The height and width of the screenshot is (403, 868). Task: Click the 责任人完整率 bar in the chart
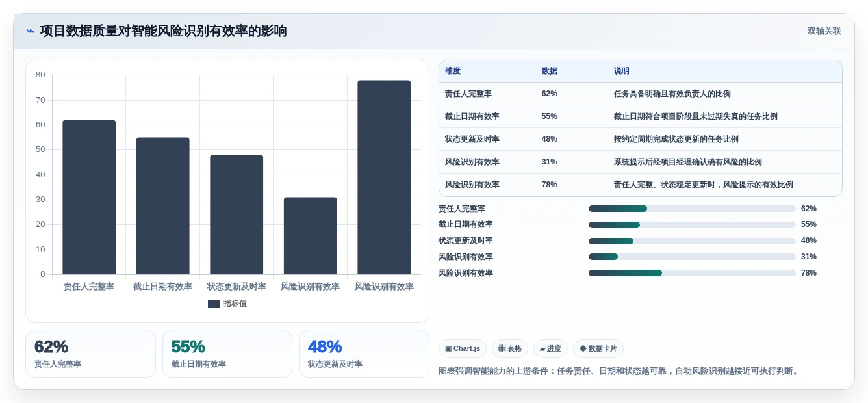coord(89,197)
